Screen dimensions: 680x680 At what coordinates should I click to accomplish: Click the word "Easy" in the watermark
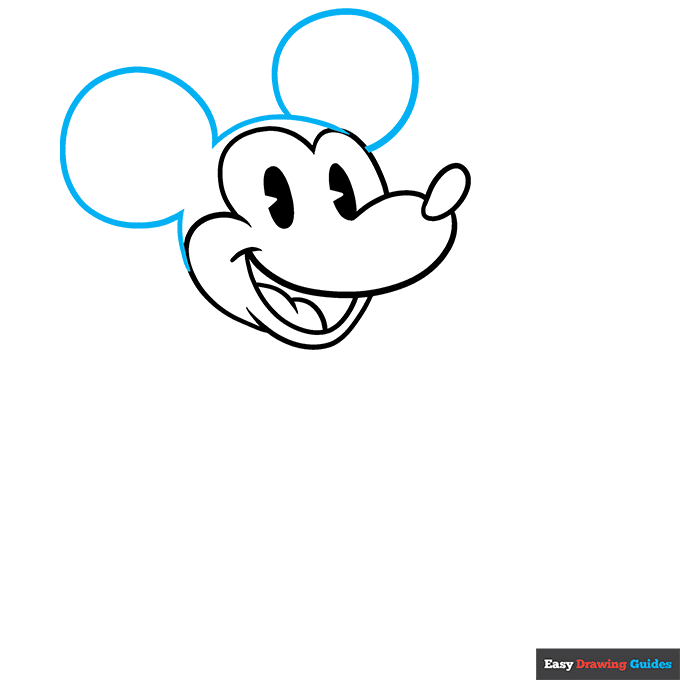[x=557, y=664]
